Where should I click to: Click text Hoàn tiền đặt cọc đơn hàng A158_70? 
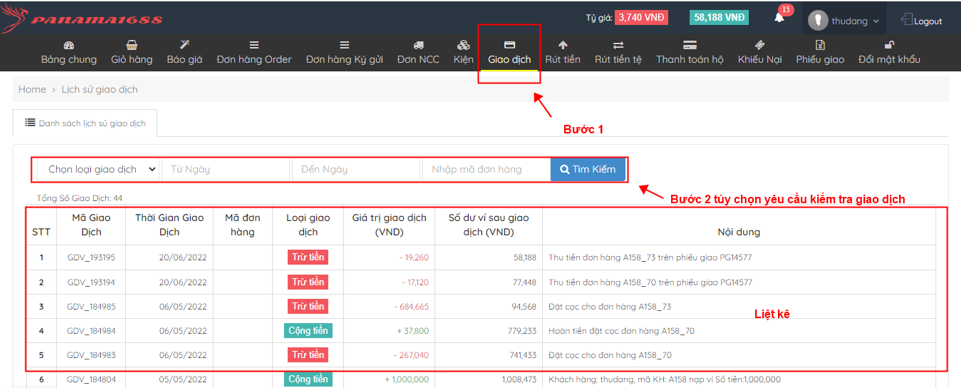[622, 331]
